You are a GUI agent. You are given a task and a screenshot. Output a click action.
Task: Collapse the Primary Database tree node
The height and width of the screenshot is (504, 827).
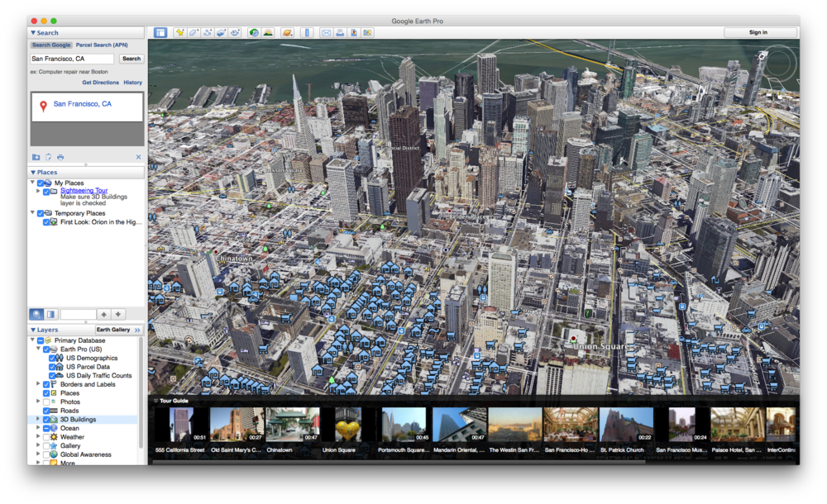(33, 340)
